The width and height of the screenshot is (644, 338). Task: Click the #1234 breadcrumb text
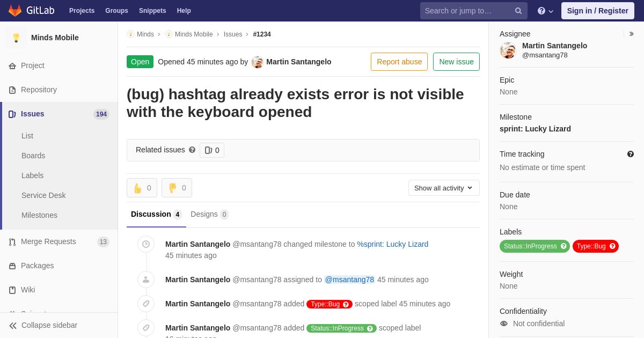[x=262, y=34]
